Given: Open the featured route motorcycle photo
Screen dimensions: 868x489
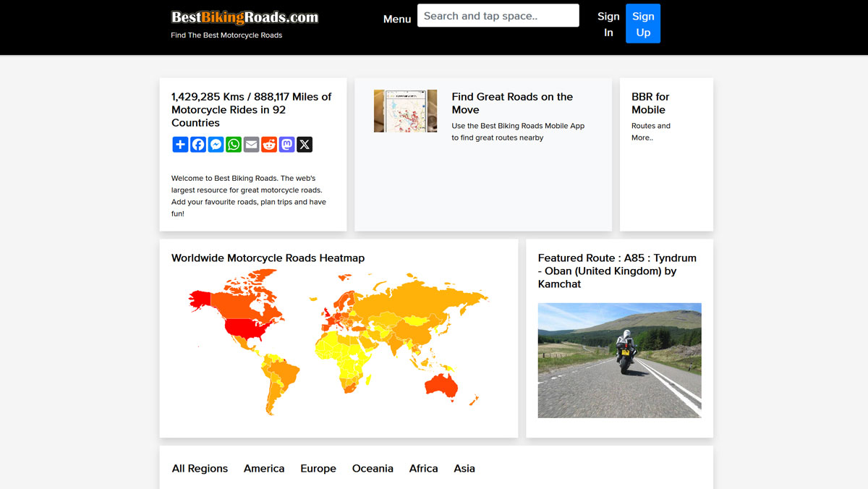Looking at the screenshot, I should pos(619,360).
